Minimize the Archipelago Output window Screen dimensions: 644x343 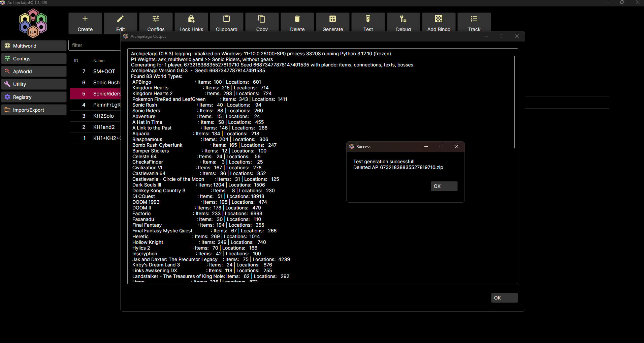point(486,36)
